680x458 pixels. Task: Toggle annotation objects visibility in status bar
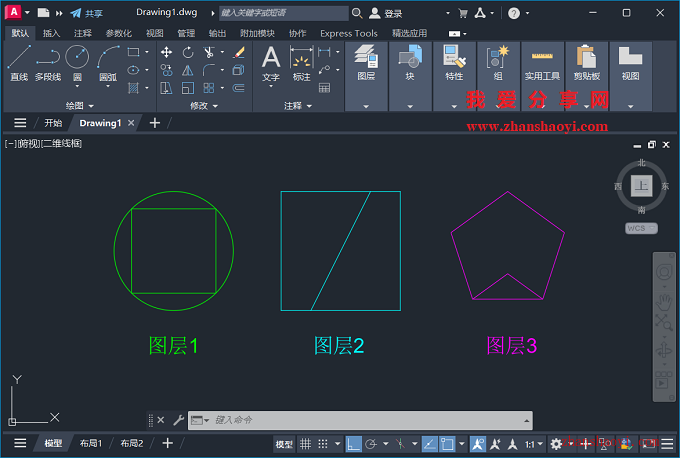click(478, 444)
